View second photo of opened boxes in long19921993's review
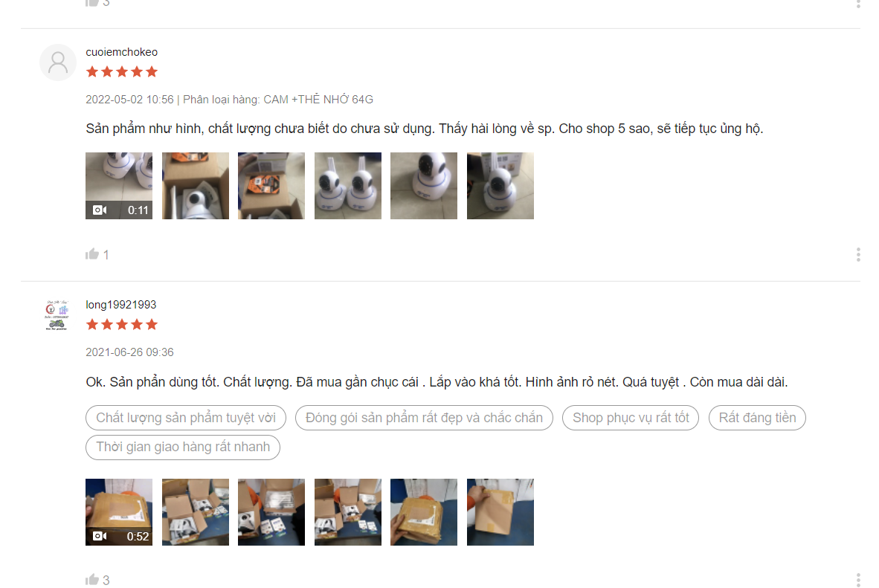879x588 pixels. click(x=271, y=511)
